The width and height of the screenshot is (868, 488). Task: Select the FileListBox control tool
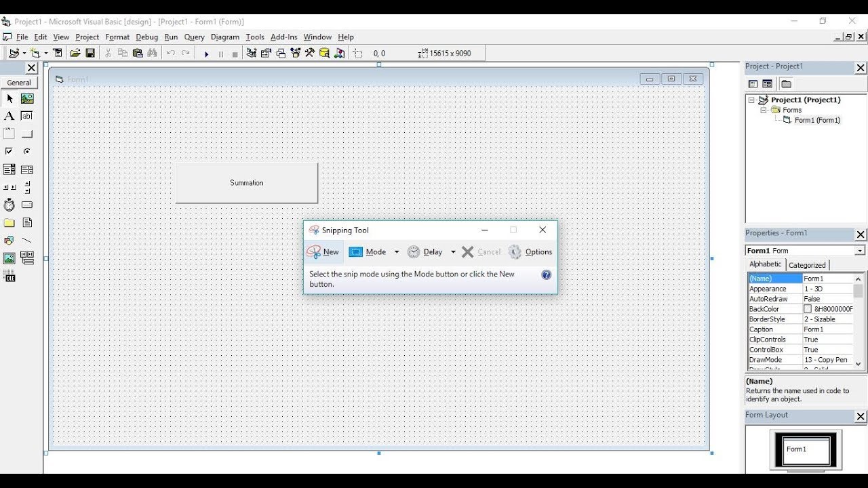[x=27, y=222]
